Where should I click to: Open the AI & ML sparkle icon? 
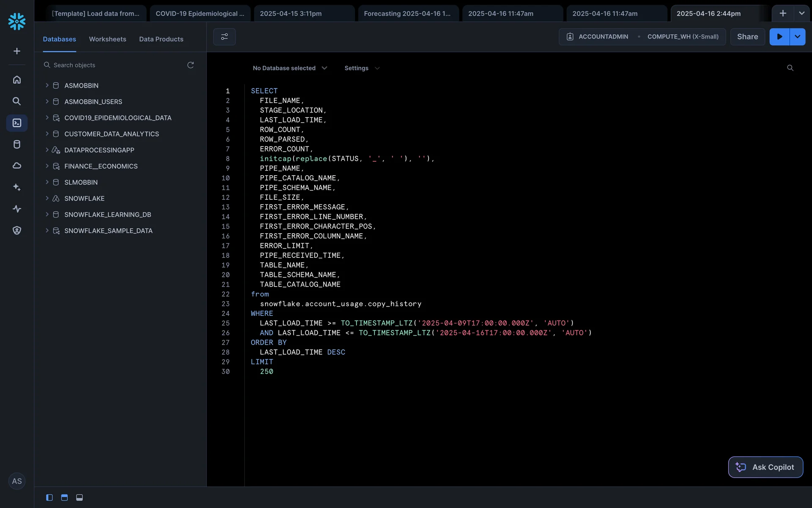click(17, 187)
